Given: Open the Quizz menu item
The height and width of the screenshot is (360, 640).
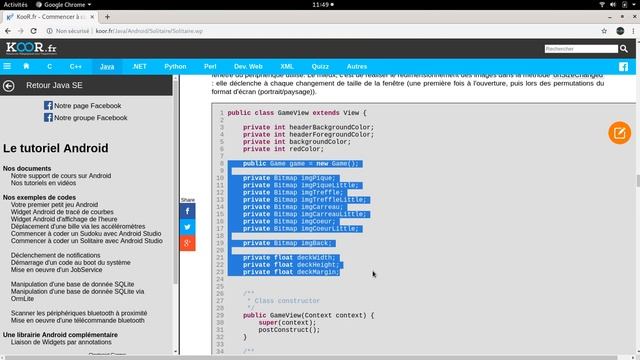Looking at the screenshot, I should [320, 67].
